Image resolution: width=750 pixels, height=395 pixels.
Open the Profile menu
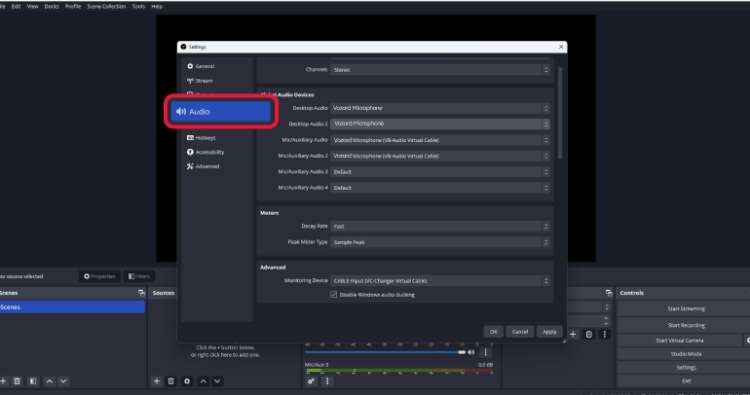(73, 6)
